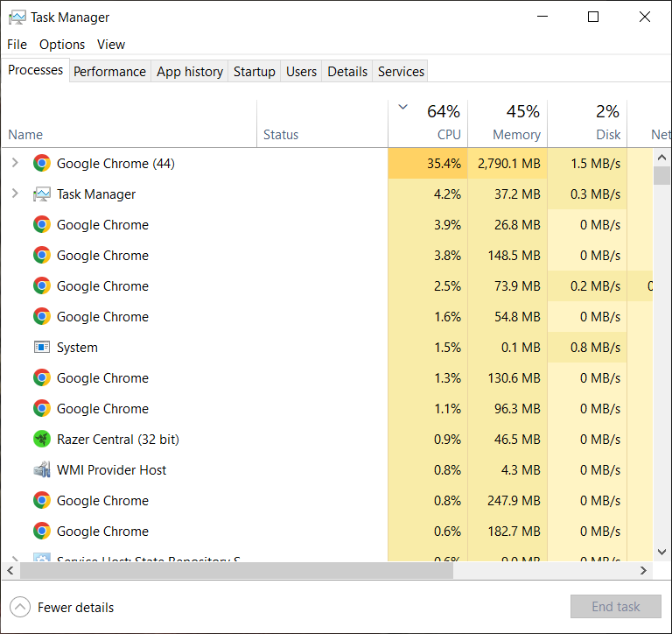Screen dimensions: 672x634
Task: Click the Chrome icon in the 26.8 MB row
Action: pos(42,225)
